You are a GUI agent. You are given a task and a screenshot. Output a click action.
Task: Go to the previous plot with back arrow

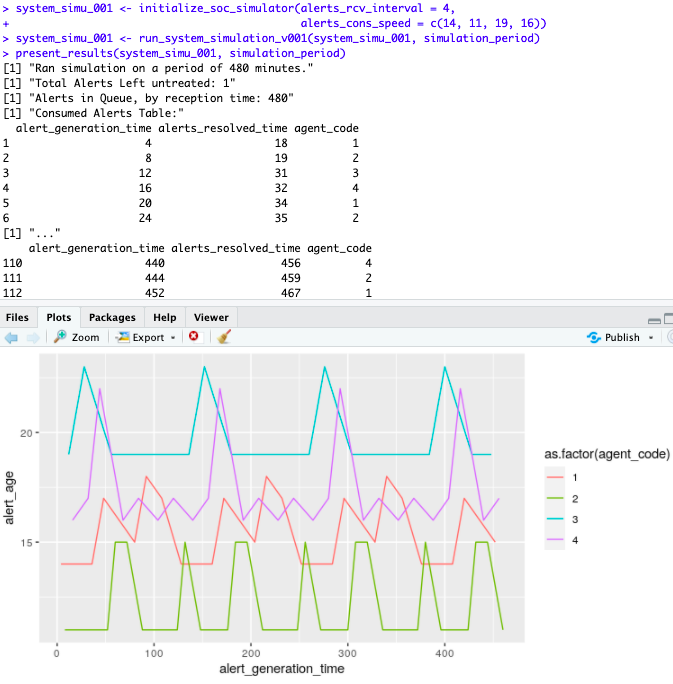point(11,338)
